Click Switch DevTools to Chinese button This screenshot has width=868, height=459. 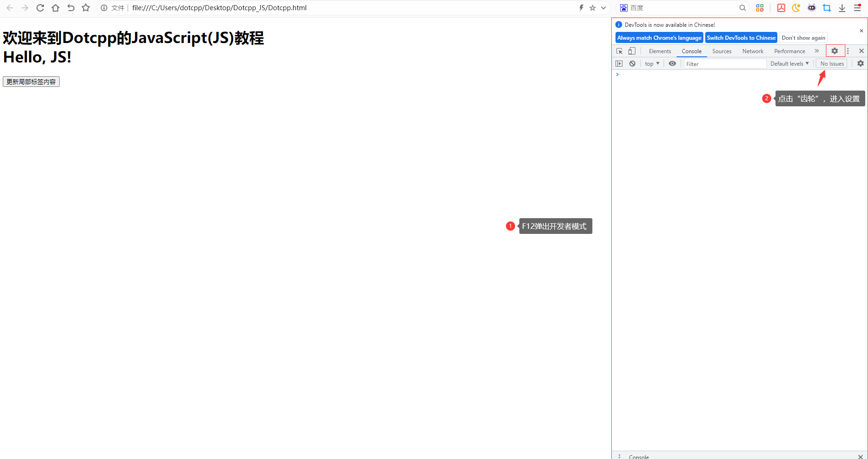coord(741,38)
